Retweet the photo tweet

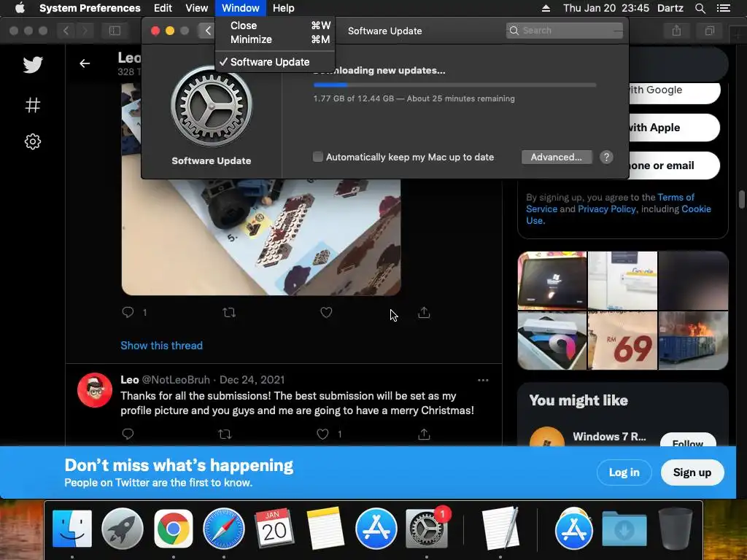pos(229,312)
